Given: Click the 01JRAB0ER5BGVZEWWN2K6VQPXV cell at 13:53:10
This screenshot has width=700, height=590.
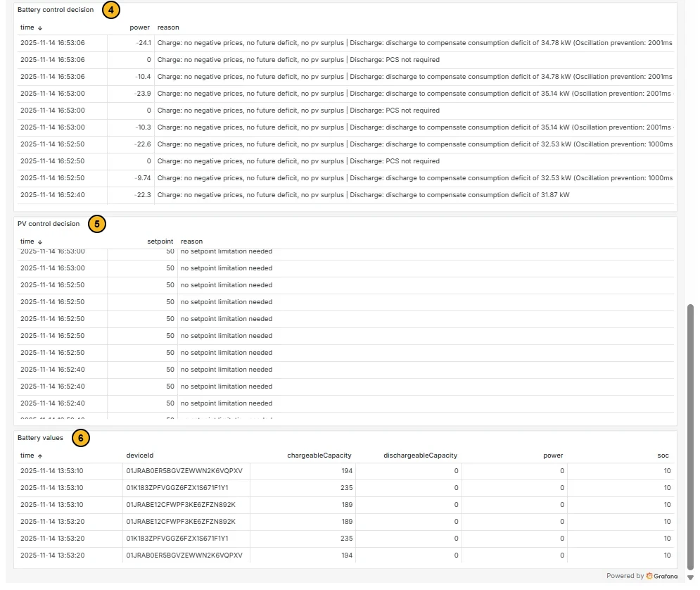Looking at the screenshot, I should click(186, 471).
